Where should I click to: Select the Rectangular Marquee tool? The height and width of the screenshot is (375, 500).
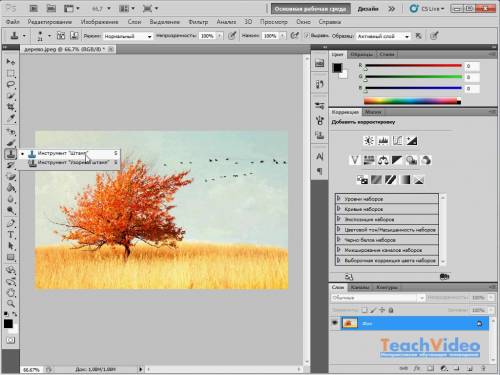(x=11, y=73)
